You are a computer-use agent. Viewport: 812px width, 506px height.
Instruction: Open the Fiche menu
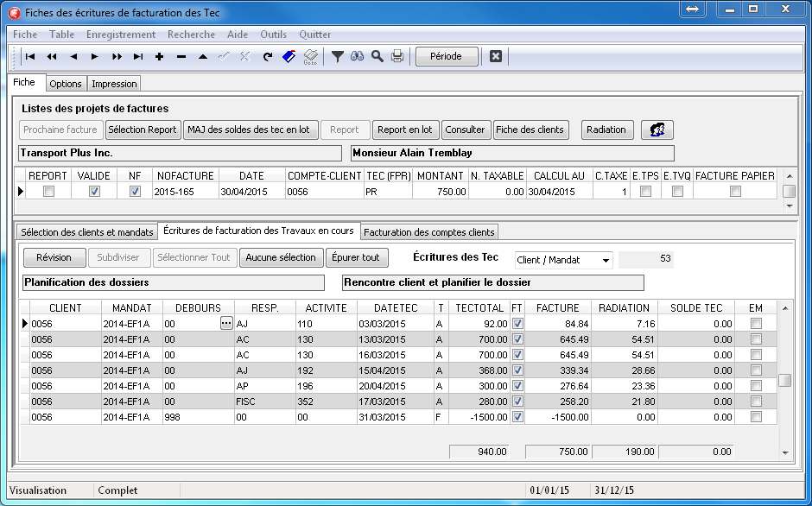pyautogui.click(x=25, y=35)
